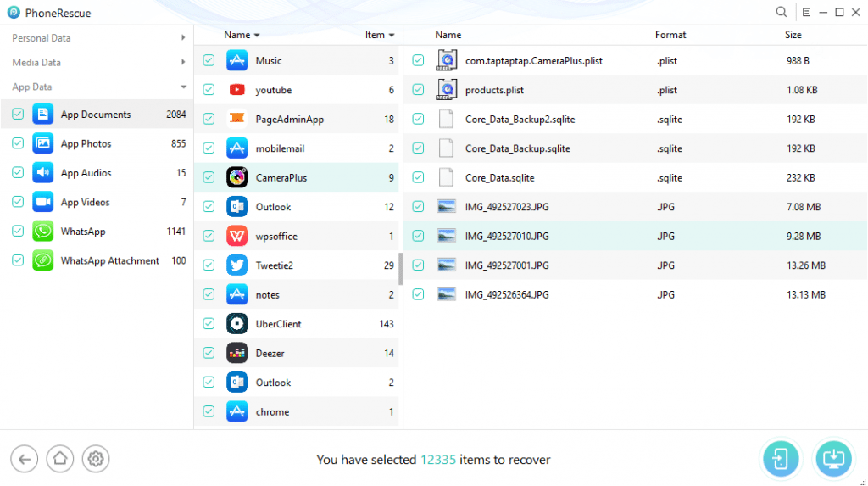
Task: Select the Core_Data_Backup.sqlite file name
Action: [x=518, y=148]
